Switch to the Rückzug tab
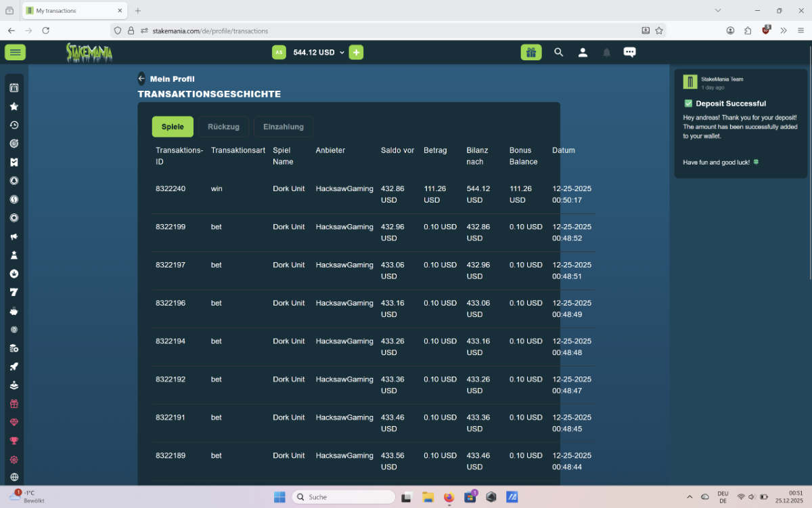The image size is (812, 508). 223,127
